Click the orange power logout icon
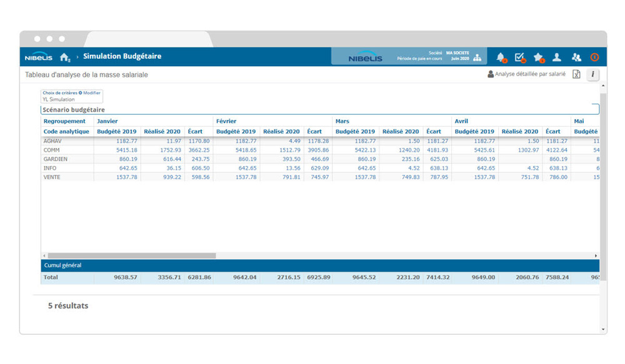The height and width of the screenshot is (364, 625). (594, 57)
